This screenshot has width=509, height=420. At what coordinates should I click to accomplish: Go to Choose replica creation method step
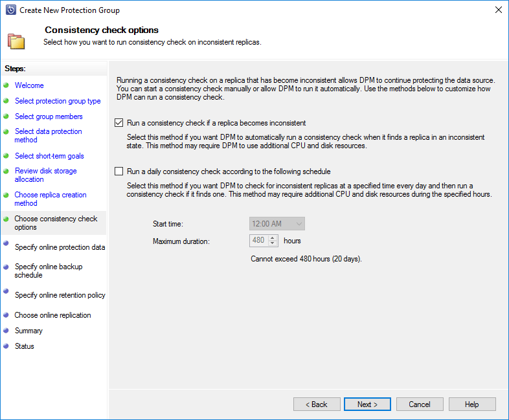coord(51,199)
